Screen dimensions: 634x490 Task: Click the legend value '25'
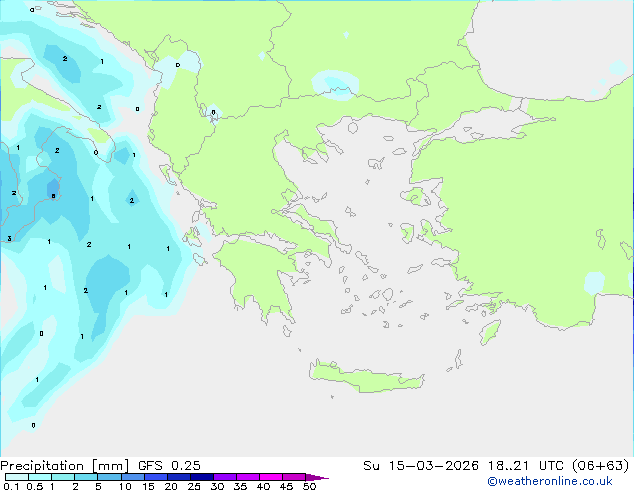[194, 486]
